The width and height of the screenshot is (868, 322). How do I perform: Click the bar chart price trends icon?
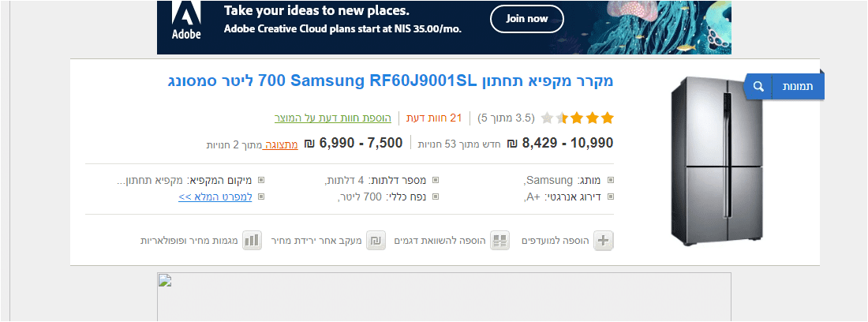251,241
